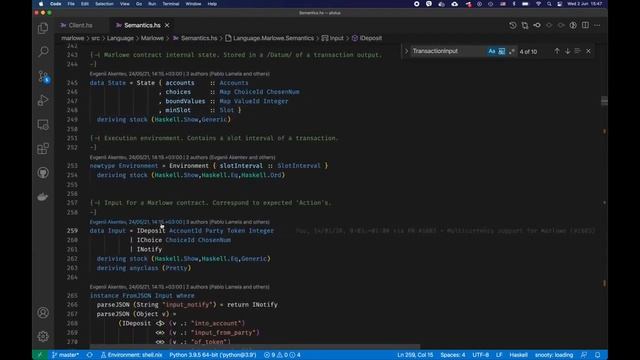Screen dimensions: 640x360
Task: Open the Manage gear in activity bar
Action: coord(43,336)
